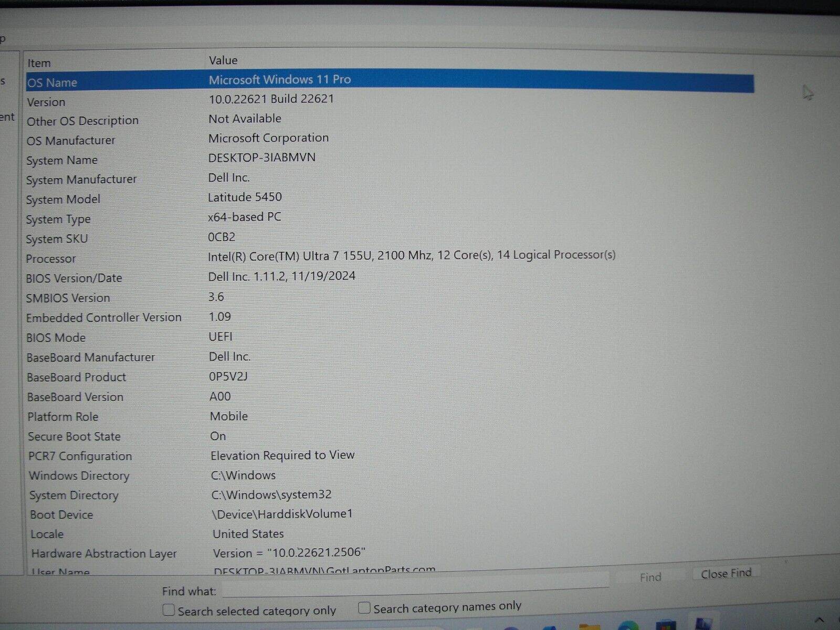The image size is (840, 630).
Task: Click the Value column header
Action: [223, 61]
